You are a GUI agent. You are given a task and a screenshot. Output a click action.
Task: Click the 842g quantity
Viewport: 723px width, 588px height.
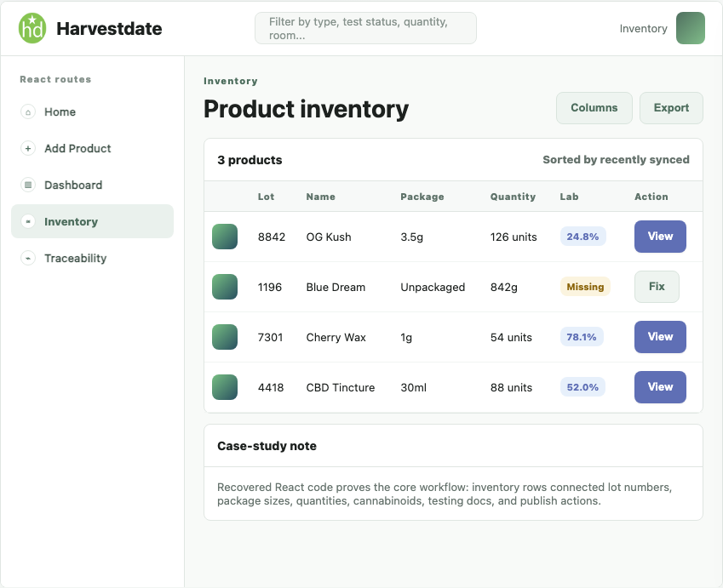pyautogui.click(x=503, y=287)
